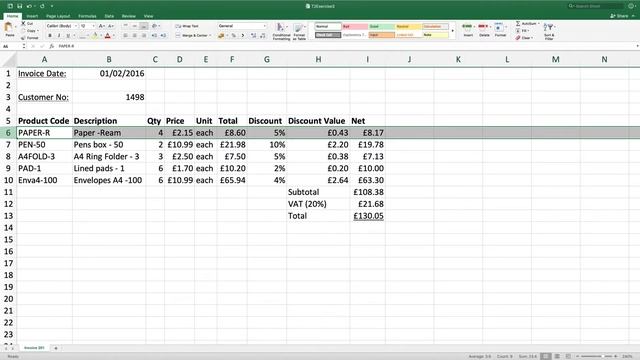This screenshot has width=640, height=360.
Task: Click the Share button
Action: pos(620,16)
